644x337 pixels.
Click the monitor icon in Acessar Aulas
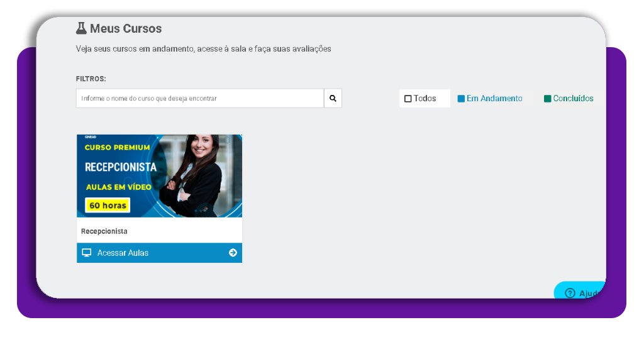(x=87, y=253)
